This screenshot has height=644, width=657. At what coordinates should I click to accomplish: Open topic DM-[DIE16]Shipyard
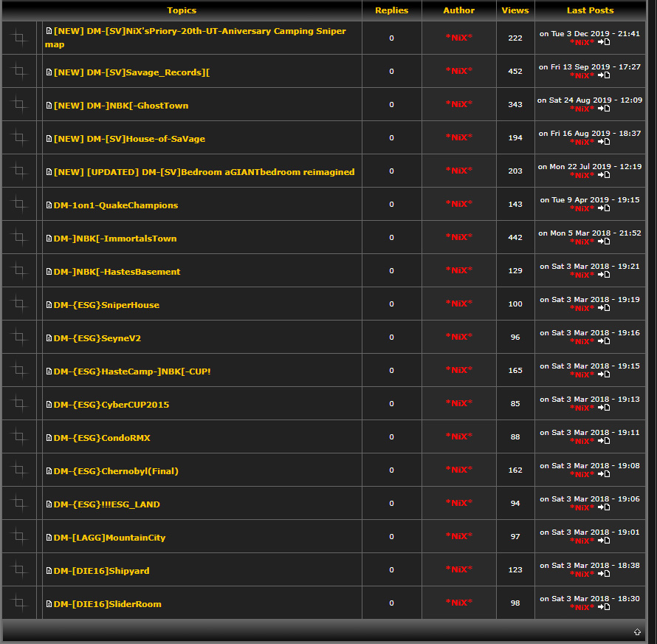click(x=101, y=571)
